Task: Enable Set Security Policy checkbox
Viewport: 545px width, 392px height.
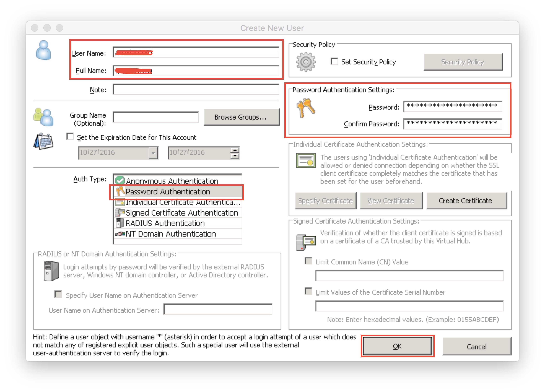Action: point(334,61)
